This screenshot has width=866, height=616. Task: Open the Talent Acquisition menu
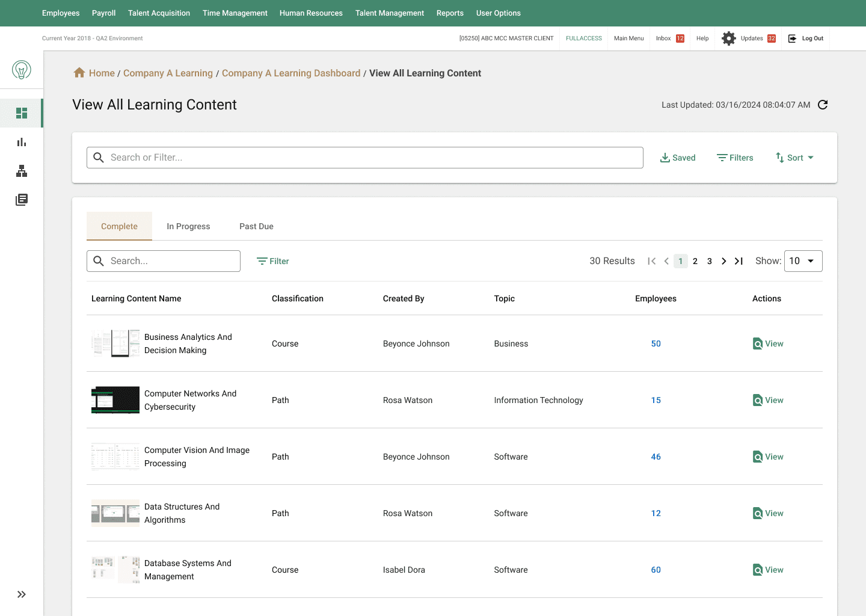[159, 13]
